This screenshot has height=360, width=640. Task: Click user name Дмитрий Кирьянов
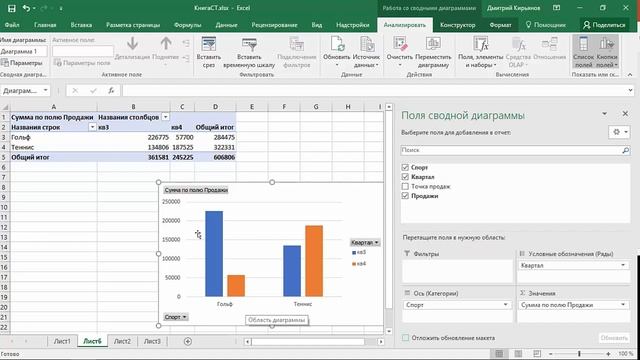[x=513, y=8]
